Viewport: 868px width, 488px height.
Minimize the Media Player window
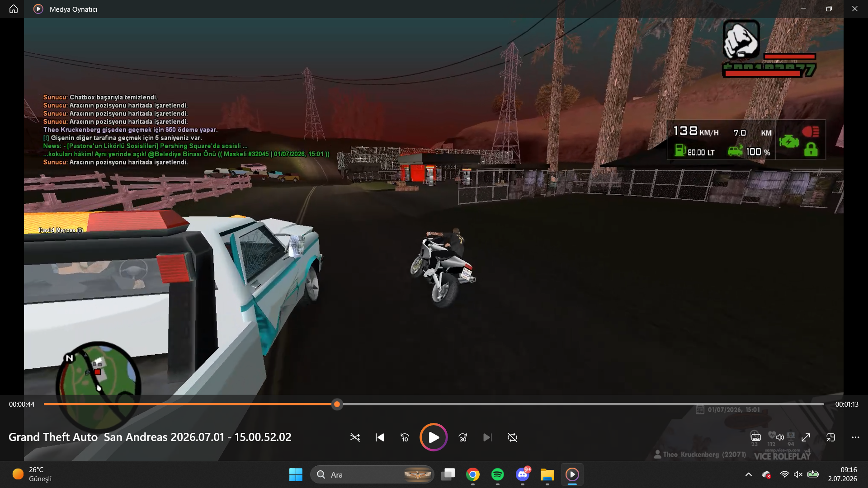click(803, 9)
